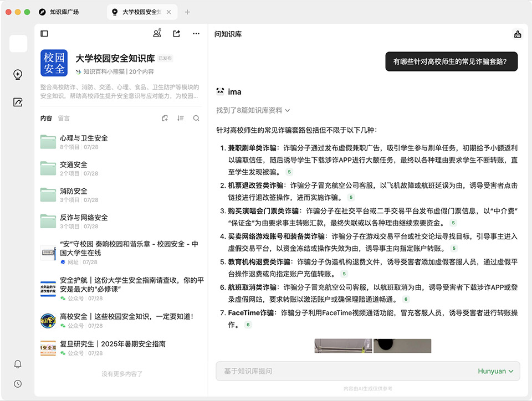
Task: Click the add content icon
Action: coord(165,118)
